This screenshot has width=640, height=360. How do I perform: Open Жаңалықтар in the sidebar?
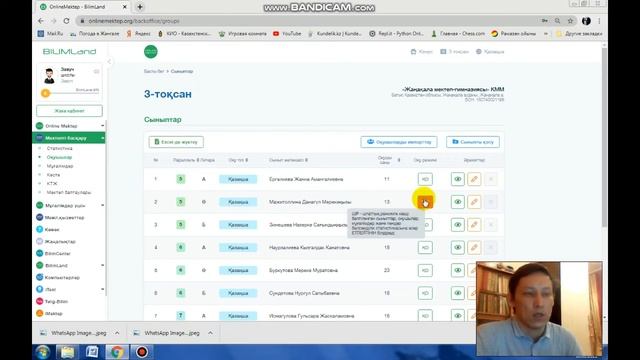[60, 242]
